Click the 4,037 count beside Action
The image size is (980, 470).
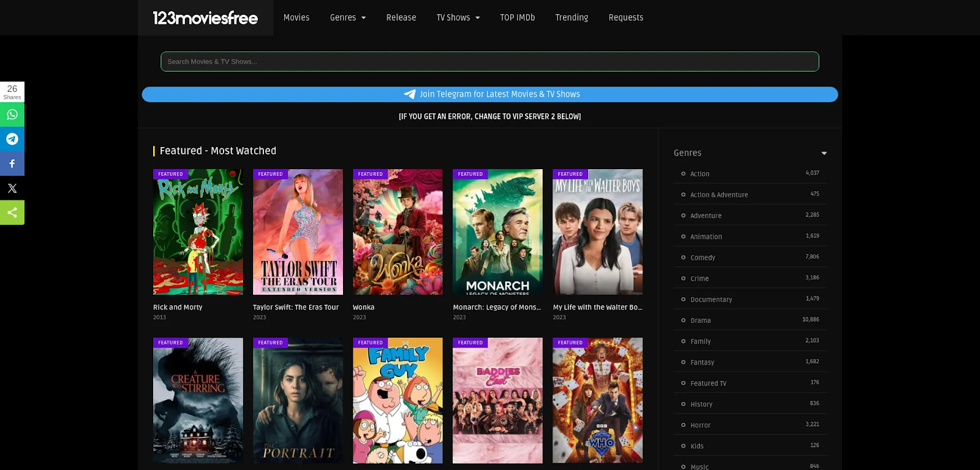[812, 173]
